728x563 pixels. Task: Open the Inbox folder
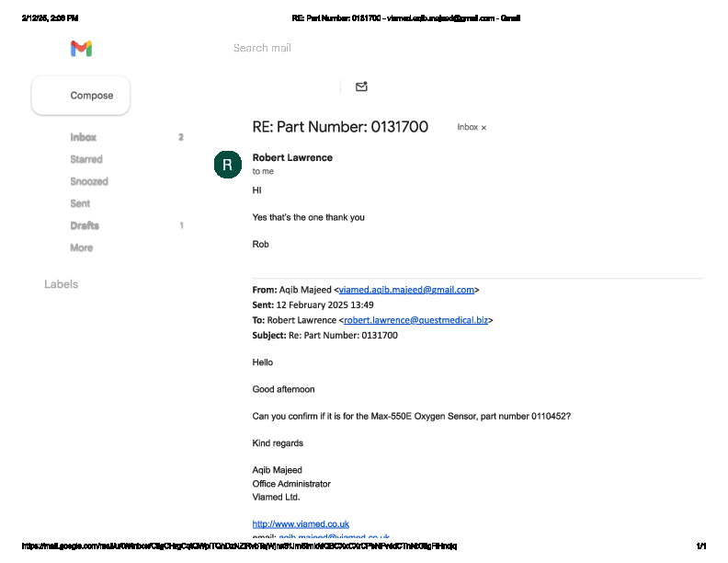click(83, 137)
